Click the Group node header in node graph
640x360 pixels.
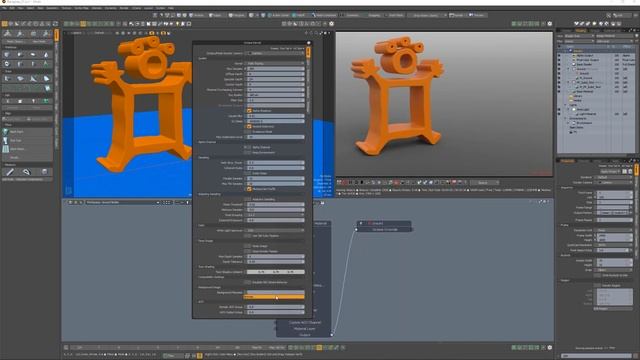(x=384, y=223)
